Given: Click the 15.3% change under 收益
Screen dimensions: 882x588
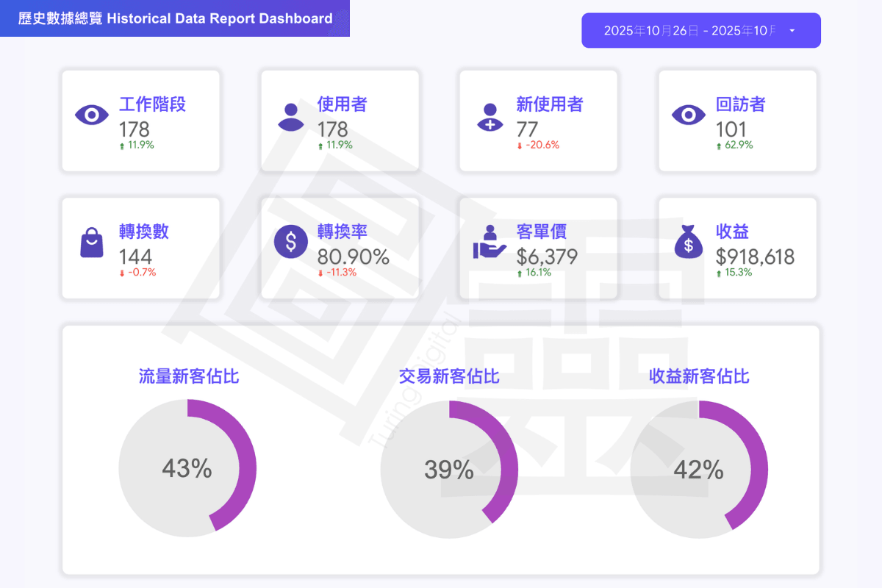Looking at the screenshot, I should click(739, 273).
